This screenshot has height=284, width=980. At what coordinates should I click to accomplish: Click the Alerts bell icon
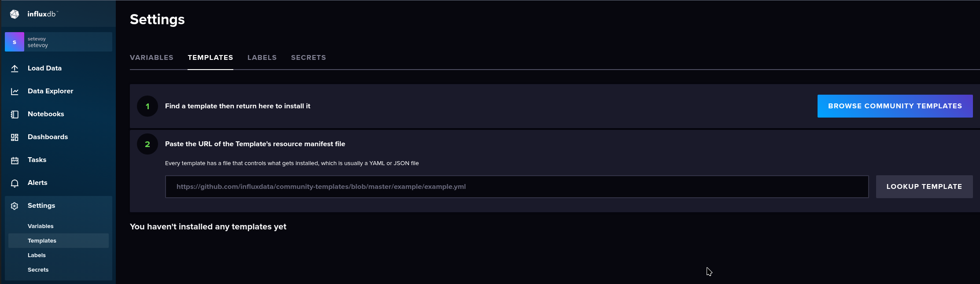click(15, 183)
